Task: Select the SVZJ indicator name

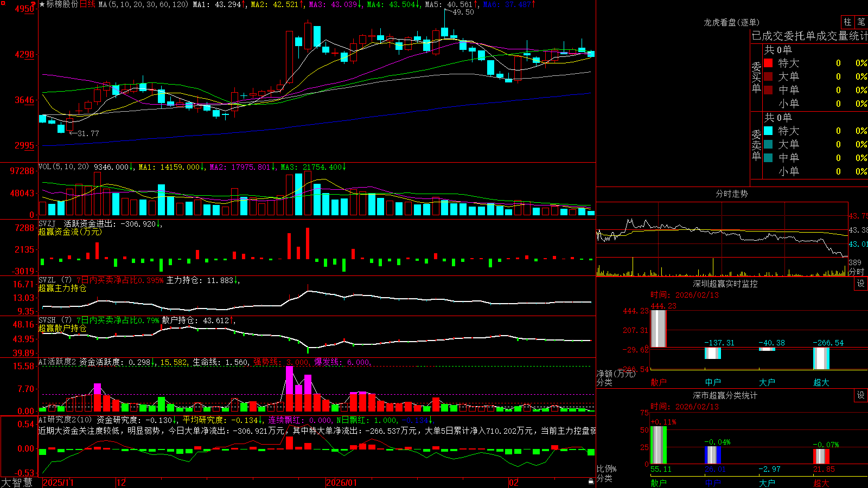Action: (x=47, y=223)
